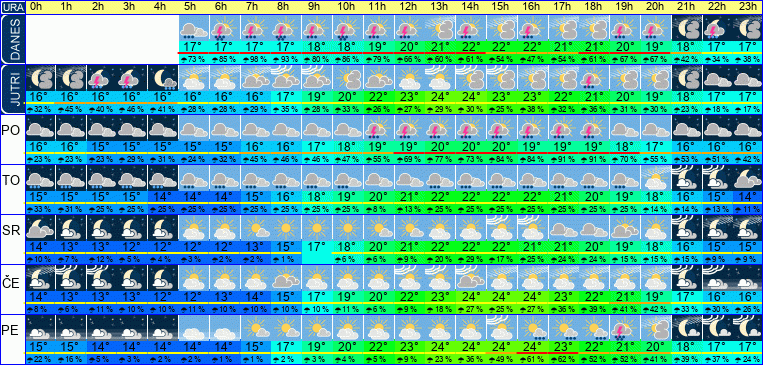This screenshot has width=763, height=365.
Task: Click the URA header cell
Action: (x=12, y=7)
